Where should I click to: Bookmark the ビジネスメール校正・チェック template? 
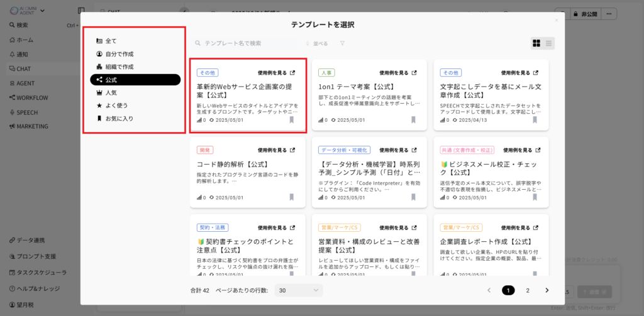pyautogui.click(x=535, y=197)
